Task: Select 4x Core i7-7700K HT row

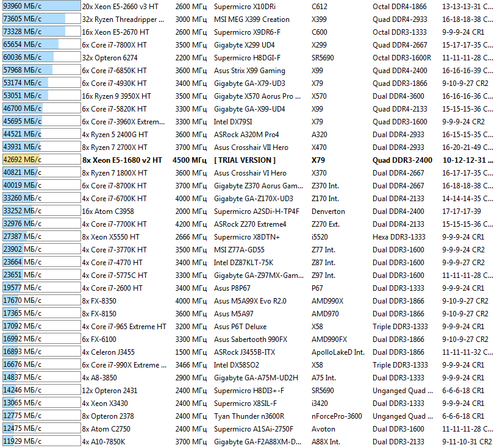Action: 114,224
